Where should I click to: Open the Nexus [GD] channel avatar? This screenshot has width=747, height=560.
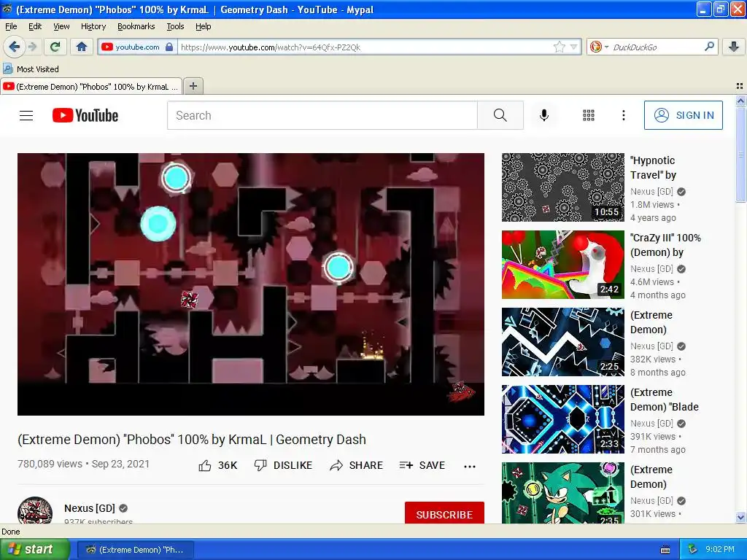point(35,511)
